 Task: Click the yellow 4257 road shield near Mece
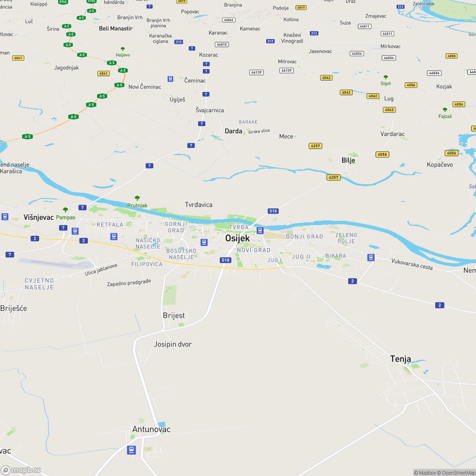pyautogui.click(x=316, y=146)
